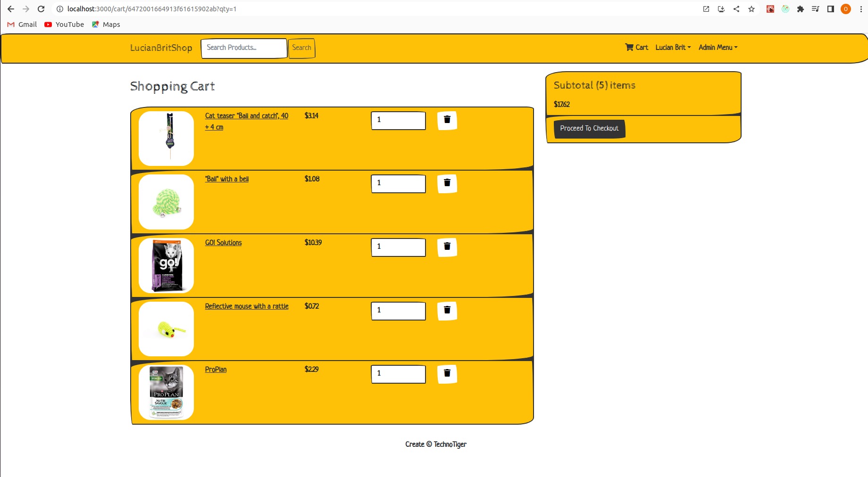Screen dimensions: 868x477
Task: Click trash icon for GO! Solutions
Action: [x=447, y=247]
